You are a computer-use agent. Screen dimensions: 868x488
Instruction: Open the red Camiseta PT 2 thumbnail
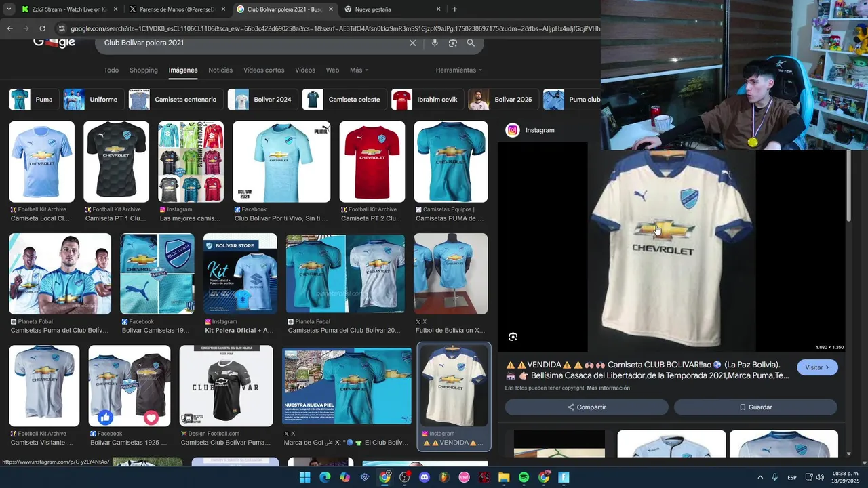pos(372,162)
